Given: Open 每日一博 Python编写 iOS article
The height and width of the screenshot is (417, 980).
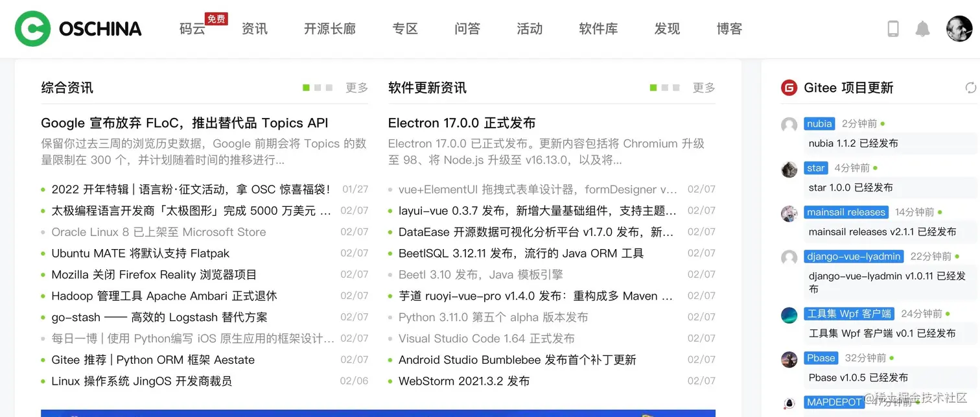Looking at the screenshot, I should tap(193, 339).
